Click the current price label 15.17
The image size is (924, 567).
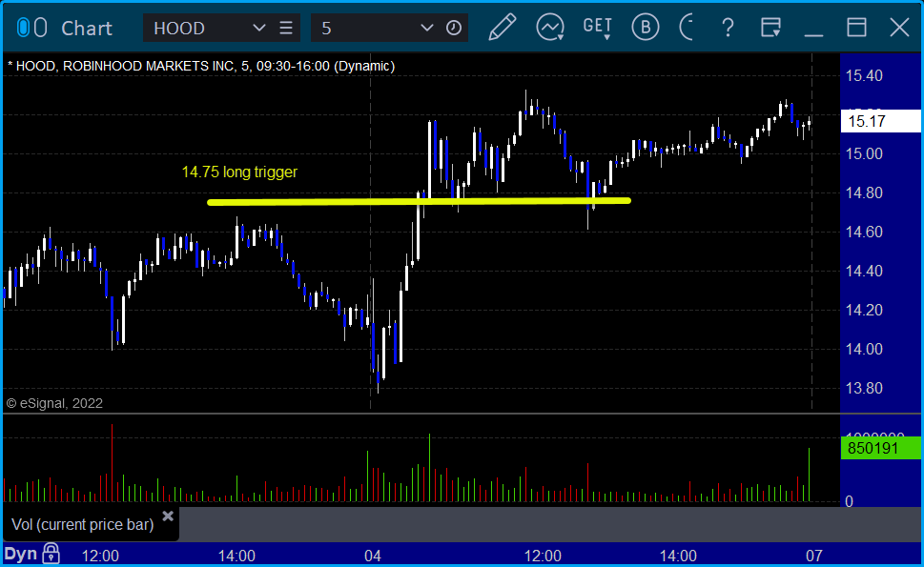click(x=880, y=121)
